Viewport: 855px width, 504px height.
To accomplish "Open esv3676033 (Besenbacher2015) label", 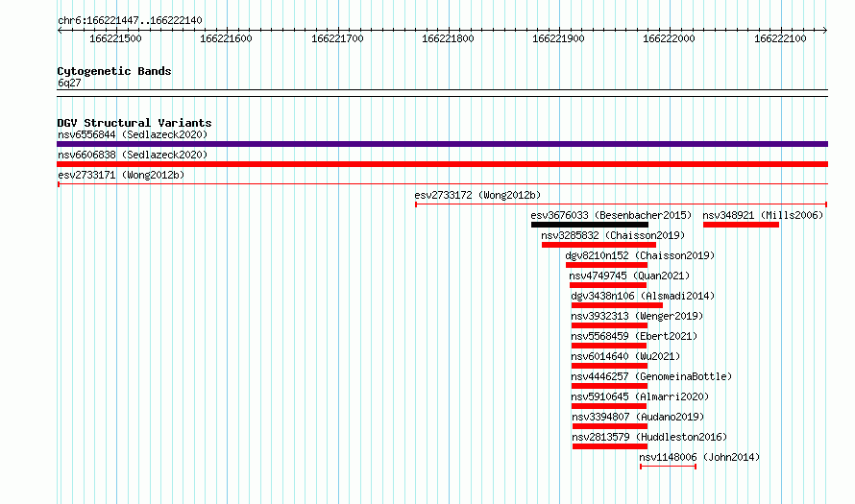I will tap(611, 215).
